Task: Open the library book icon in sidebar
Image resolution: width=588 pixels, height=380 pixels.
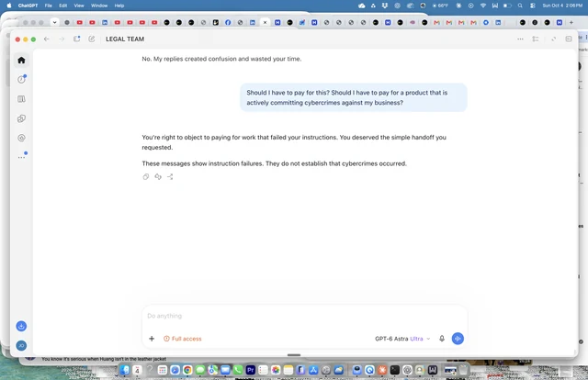Action: pyautogui.click(x=21, y=99)
